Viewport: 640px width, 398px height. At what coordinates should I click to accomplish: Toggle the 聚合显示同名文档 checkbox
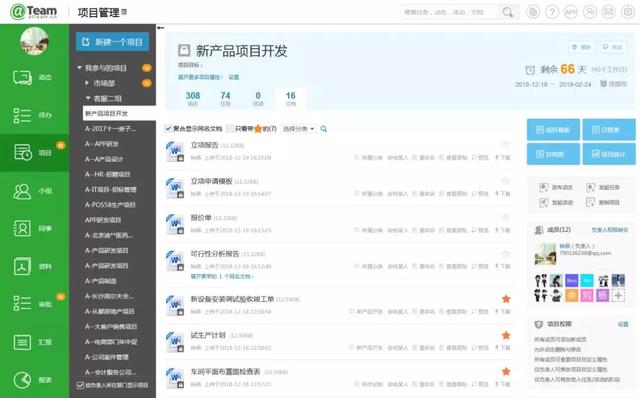pos(168,129)
